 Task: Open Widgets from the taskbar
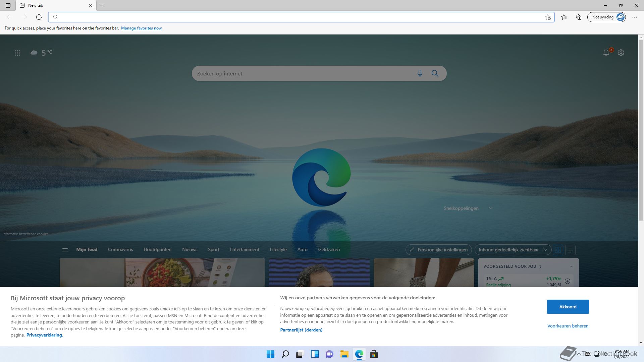pyautogui.click(x=315, y=354)
